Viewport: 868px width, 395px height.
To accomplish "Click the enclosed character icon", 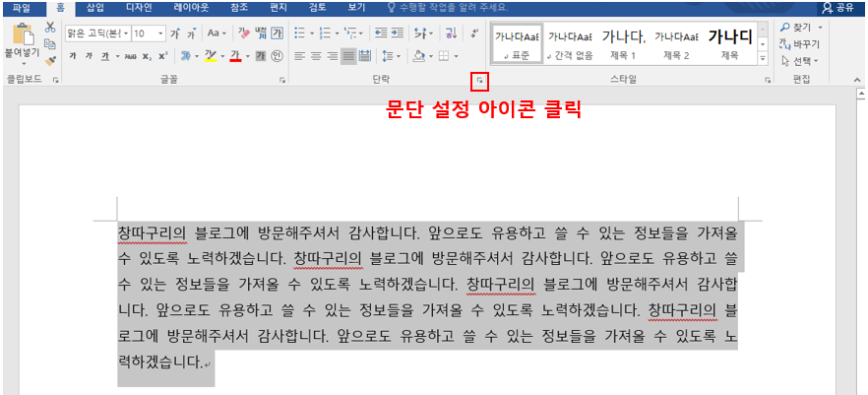I will tap(278, 56).
